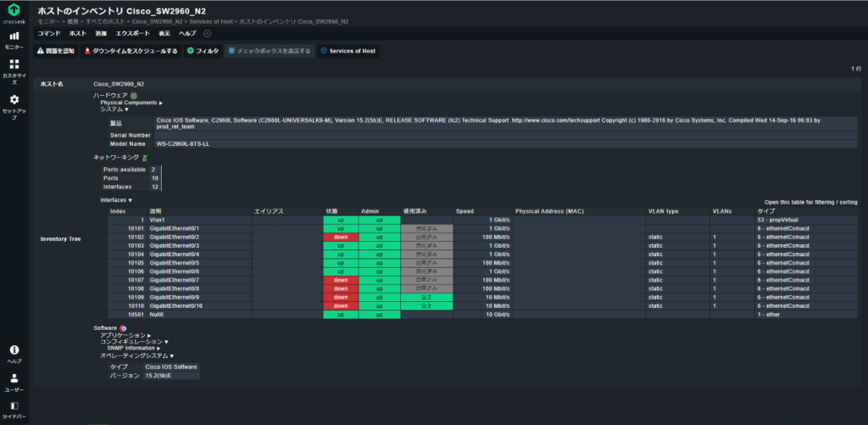
Task: Open the 追加 menu
Action: [x=101, y=33]
